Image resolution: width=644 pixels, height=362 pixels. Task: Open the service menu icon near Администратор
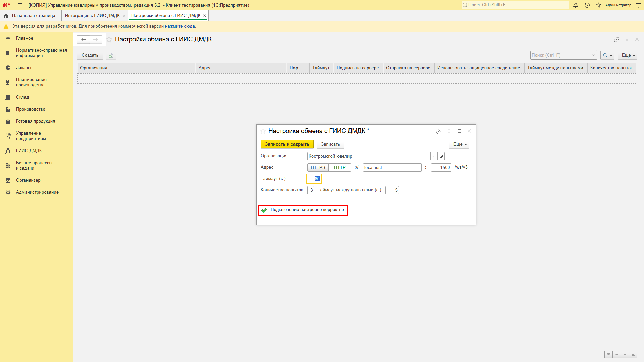click(x=638, y=5)
